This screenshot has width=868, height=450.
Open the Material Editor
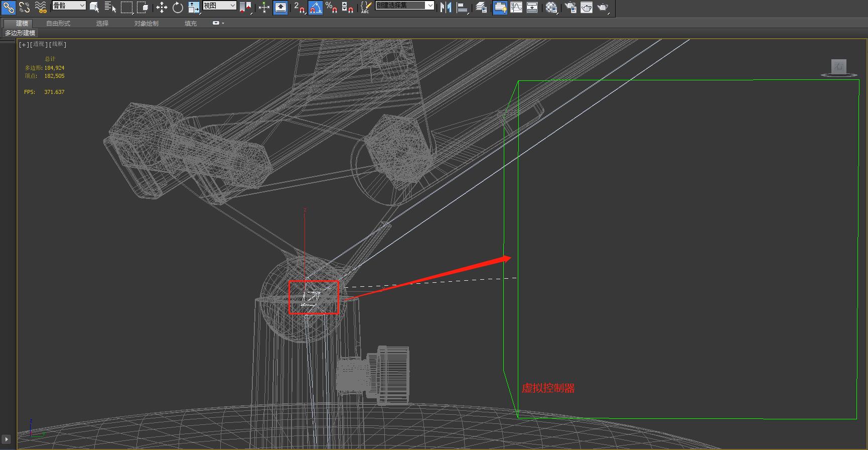[x=551, y=7]
